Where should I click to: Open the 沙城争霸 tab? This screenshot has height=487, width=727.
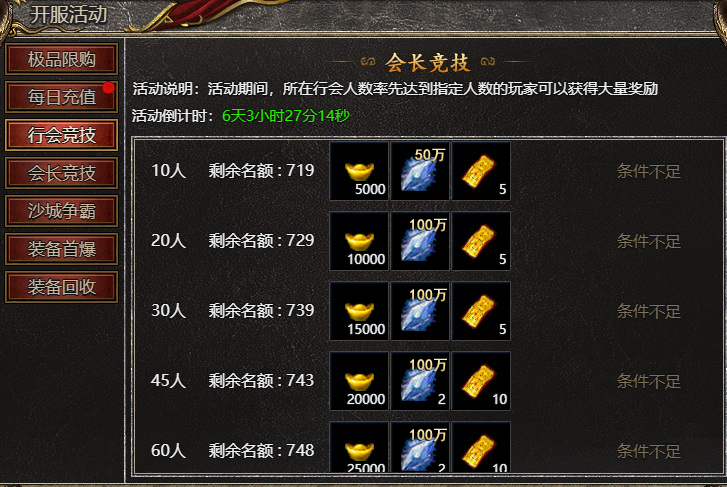click(x=62, y=211)
